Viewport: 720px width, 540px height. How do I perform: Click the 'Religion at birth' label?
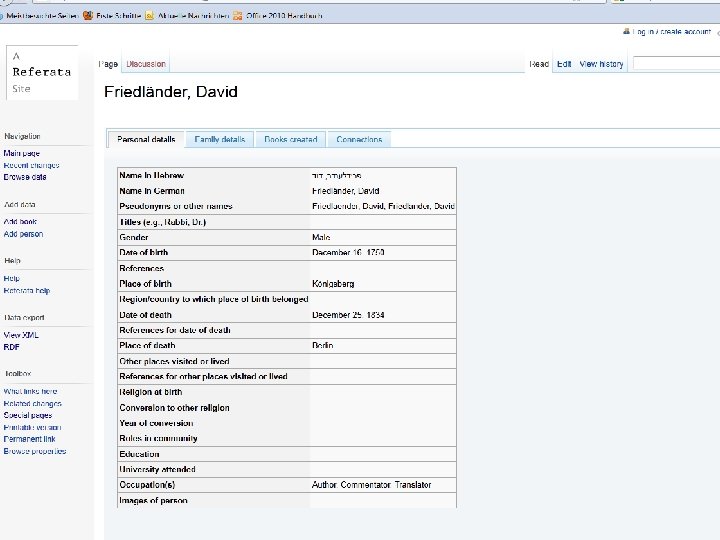click(151, 392)
